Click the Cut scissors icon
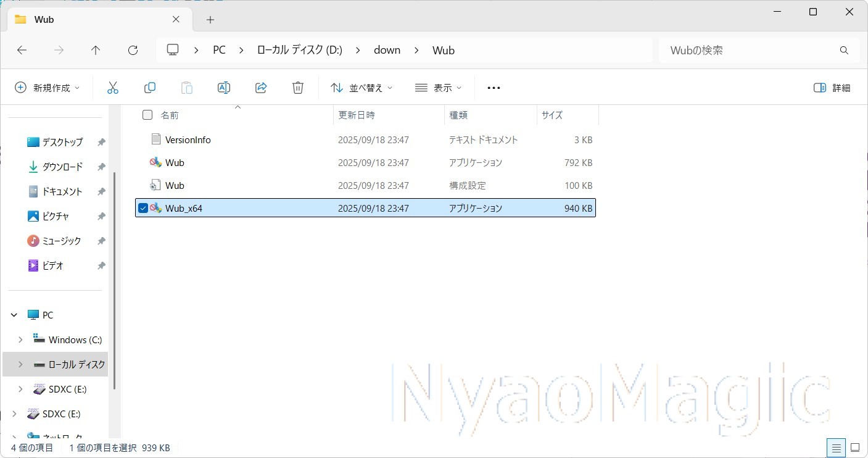 pyautogui.click(x=112, y=88)
